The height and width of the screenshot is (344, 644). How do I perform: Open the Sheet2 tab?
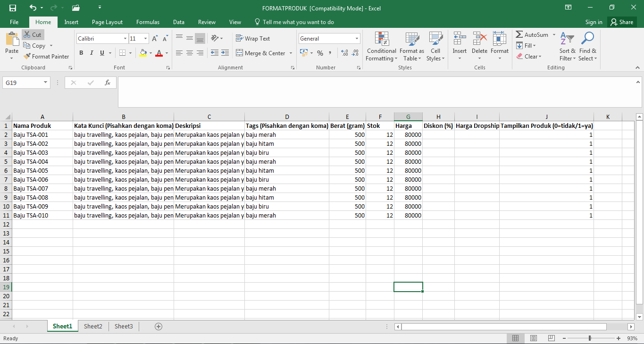click(x=93, y=327)
